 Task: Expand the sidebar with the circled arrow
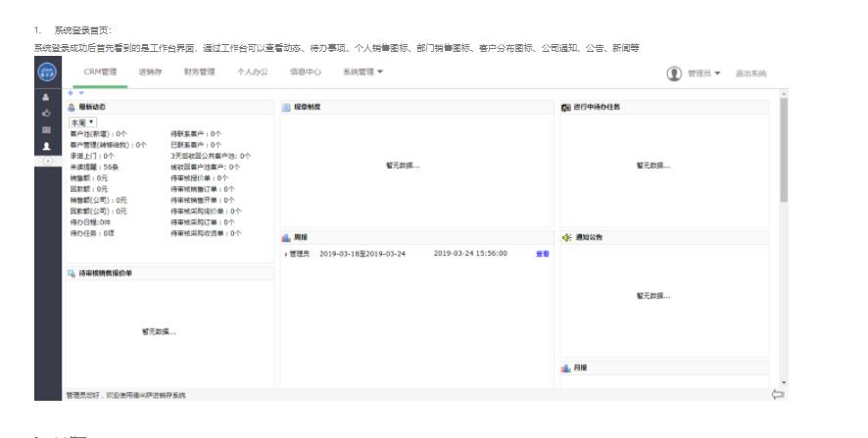48,161
